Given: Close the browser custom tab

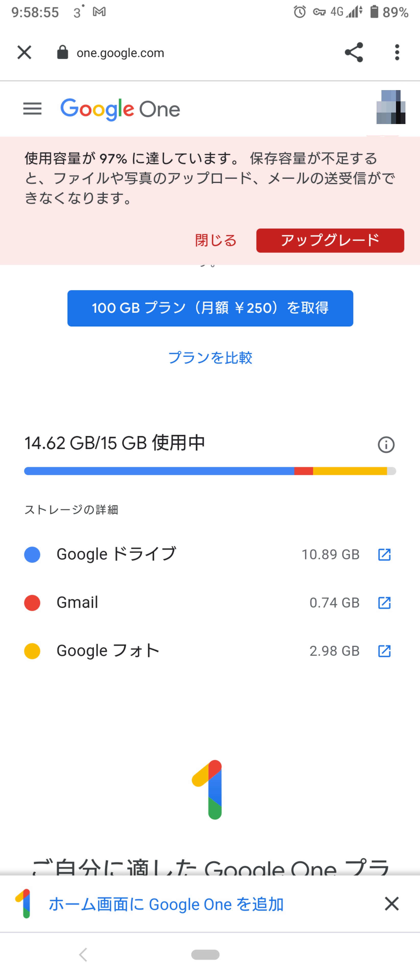Looking at the screenshot, I should (24, 53).
